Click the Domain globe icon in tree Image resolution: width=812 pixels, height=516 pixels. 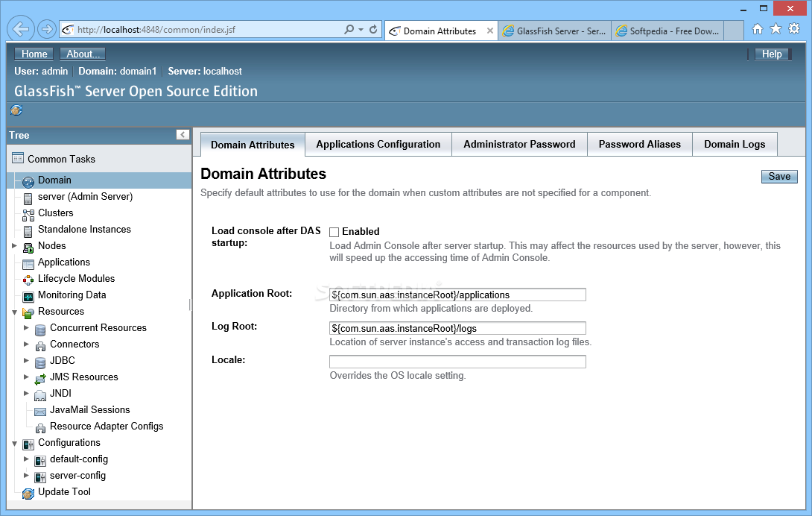28,181
